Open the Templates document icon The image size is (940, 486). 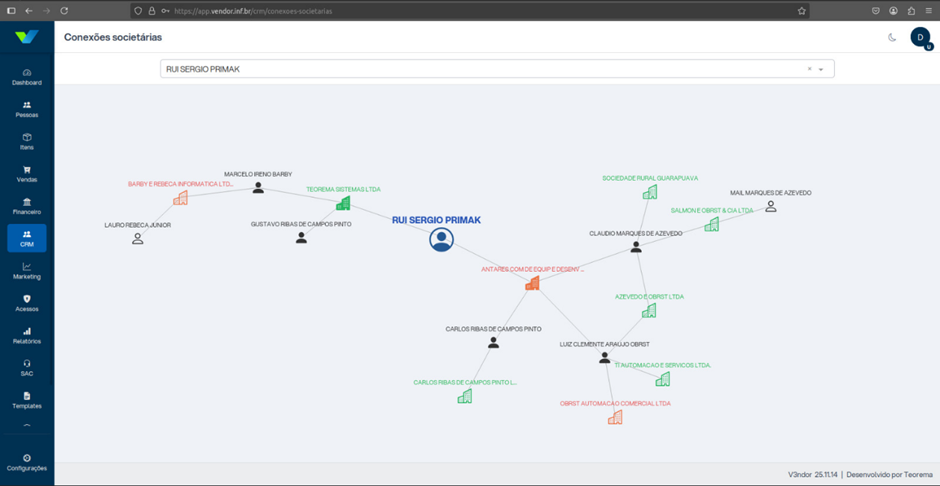pyautogui.click(x=27, y=396)
